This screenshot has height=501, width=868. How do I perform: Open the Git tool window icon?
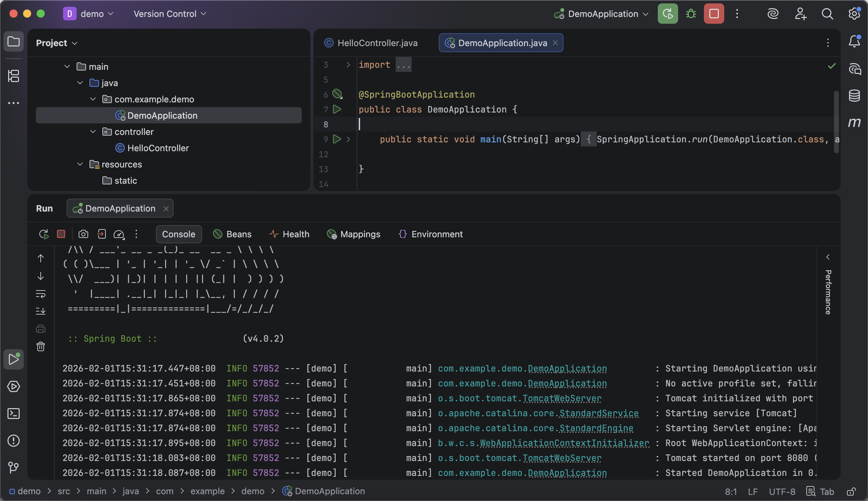point(14,467)
